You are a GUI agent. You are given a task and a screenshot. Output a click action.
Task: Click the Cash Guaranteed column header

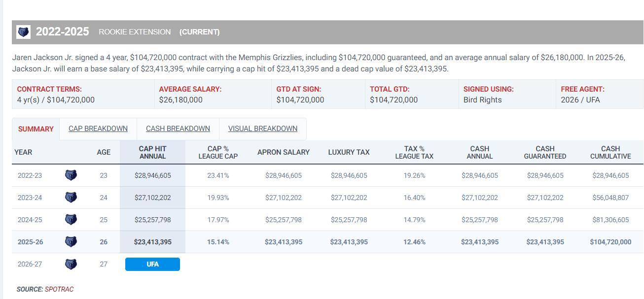(544, 152)
